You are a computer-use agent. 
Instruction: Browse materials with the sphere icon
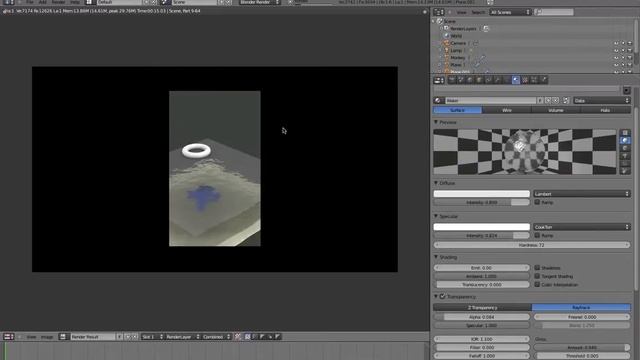pos(438,100)
